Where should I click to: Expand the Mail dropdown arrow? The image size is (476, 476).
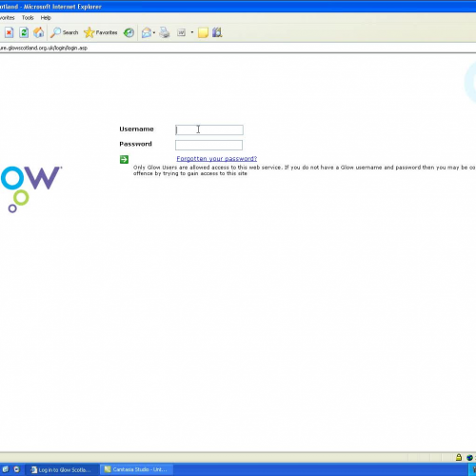pyautogui.click(x=154, y=32)
